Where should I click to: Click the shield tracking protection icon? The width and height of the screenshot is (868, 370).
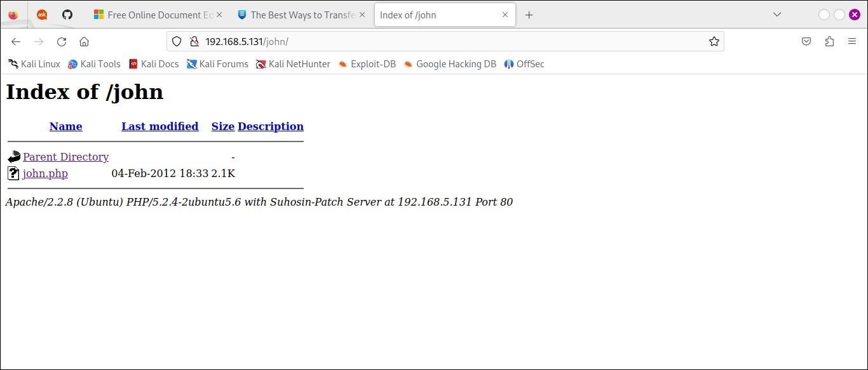pos(177,42)
